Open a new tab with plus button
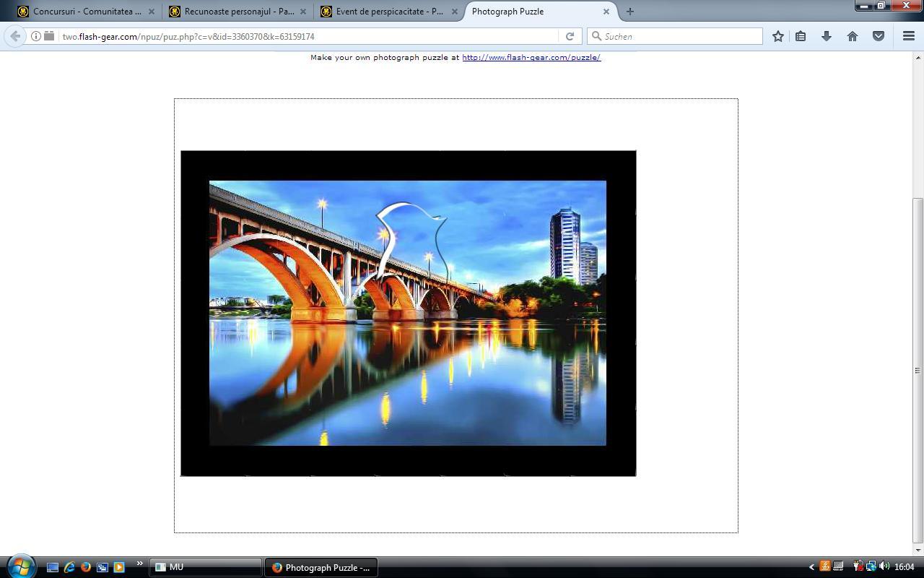Screen dimensions: 924x578 [629, 12]
